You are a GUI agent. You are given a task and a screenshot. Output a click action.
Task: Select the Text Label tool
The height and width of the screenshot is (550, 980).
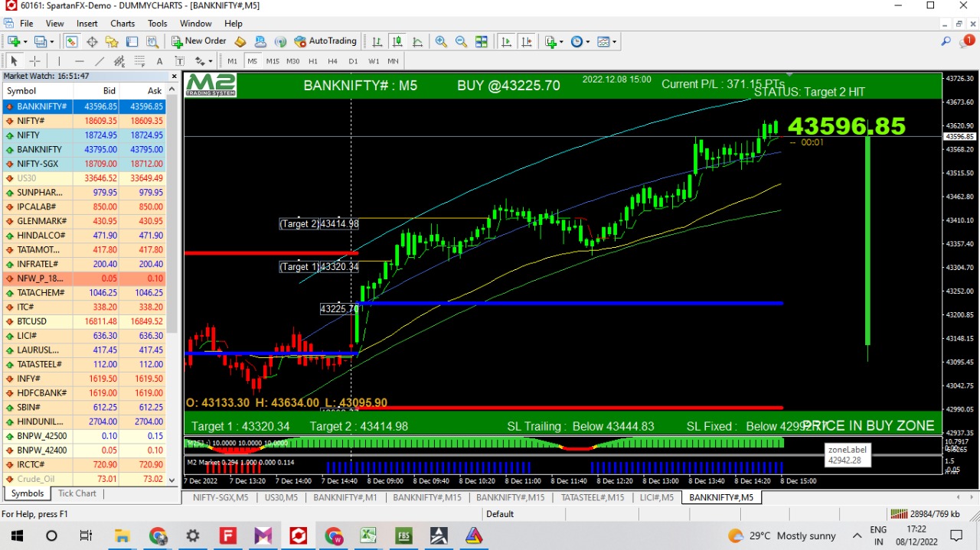pyautogui.click(x=179, y=61)
